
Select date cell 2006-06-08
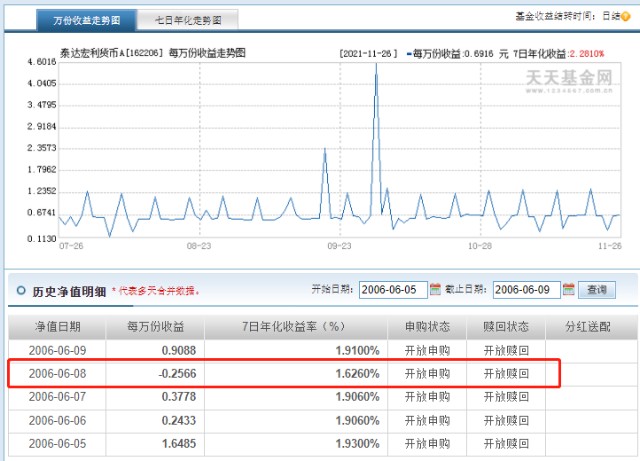58,374
